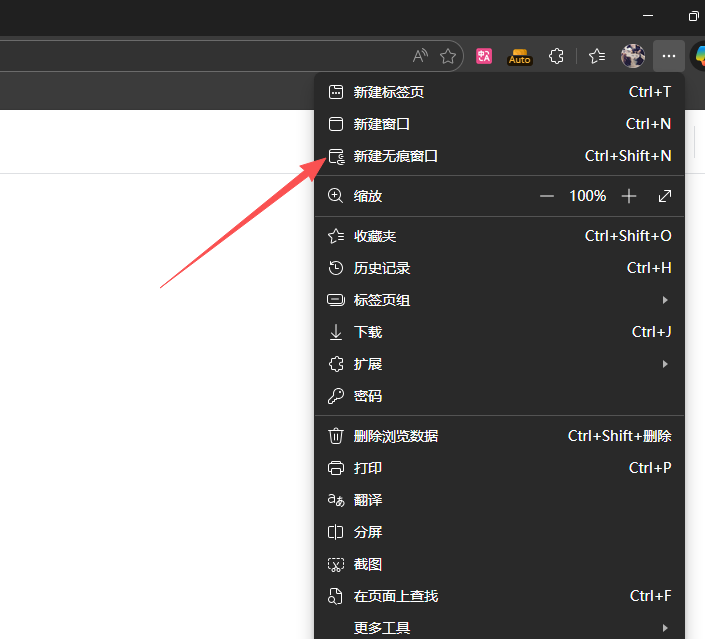
Task: Open 历史记录 menu entry
Action: pos(382,268)
